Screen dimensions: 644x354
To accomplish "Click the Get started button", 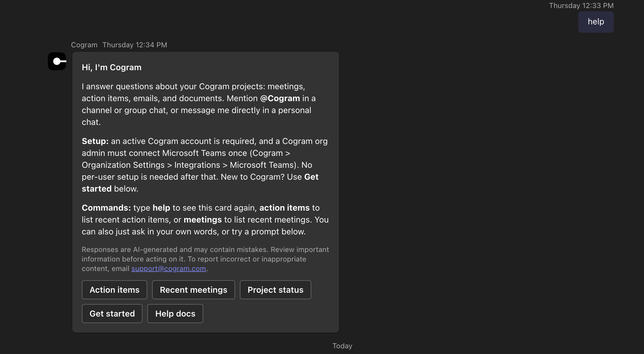I will click(112, 314).
